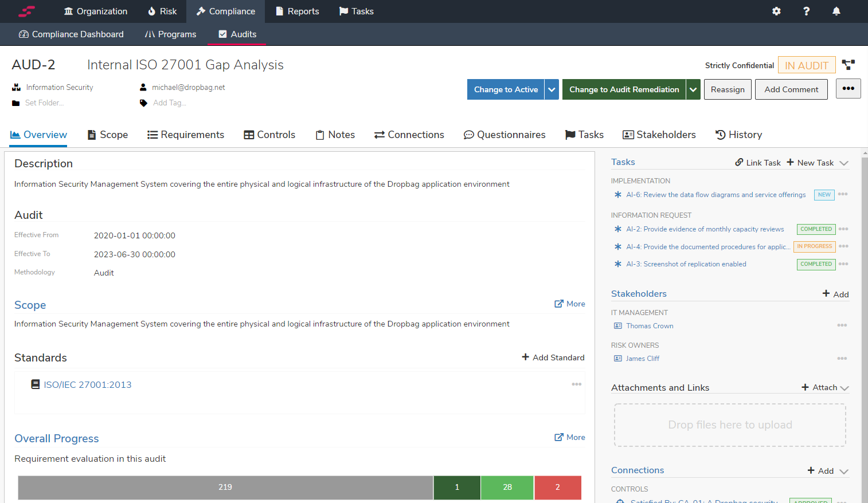Click the book icon of ISO/IEC 27001:2013
Image resolution: width=868 pixels, height=503 pixels.
[36, 384]
